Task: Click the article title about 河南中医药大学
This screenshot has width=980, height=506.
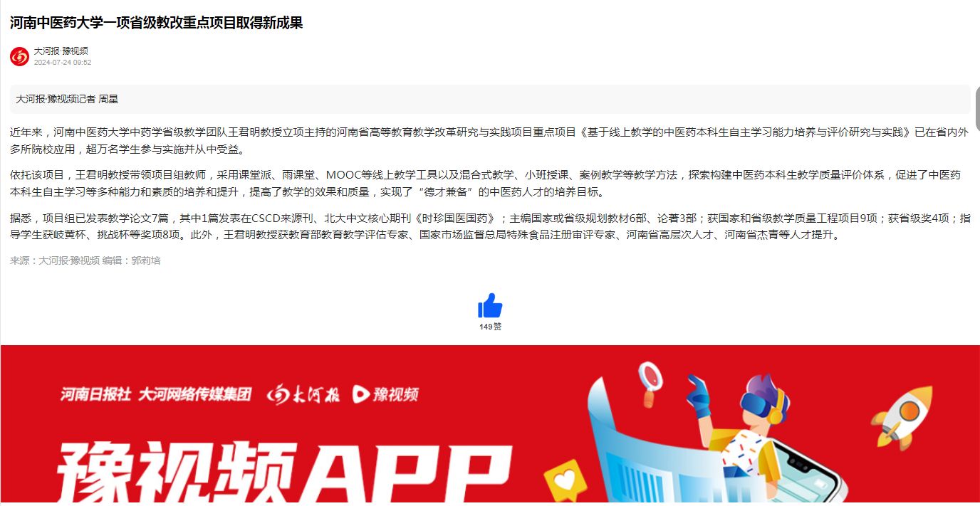Action: 157,23
